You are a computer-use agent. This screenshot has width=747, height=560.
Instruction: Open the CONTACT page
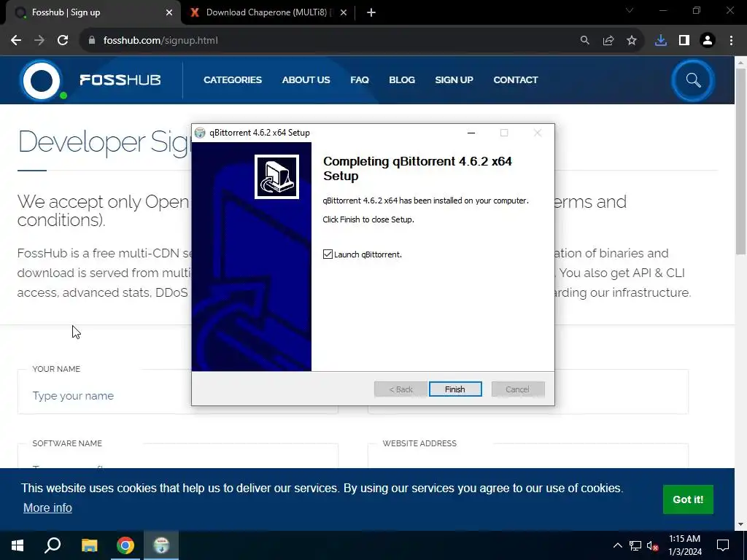point(516,80)
